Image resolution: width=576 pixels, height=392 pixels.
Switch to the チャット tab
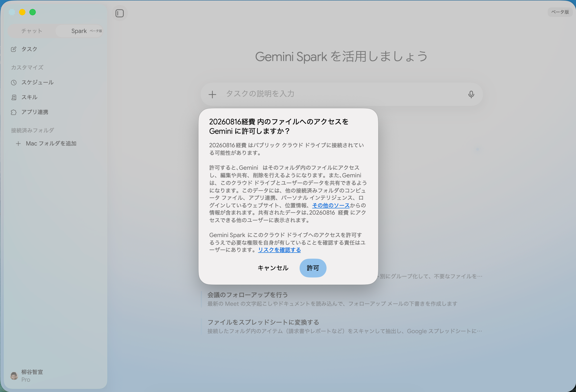(32, 31)
